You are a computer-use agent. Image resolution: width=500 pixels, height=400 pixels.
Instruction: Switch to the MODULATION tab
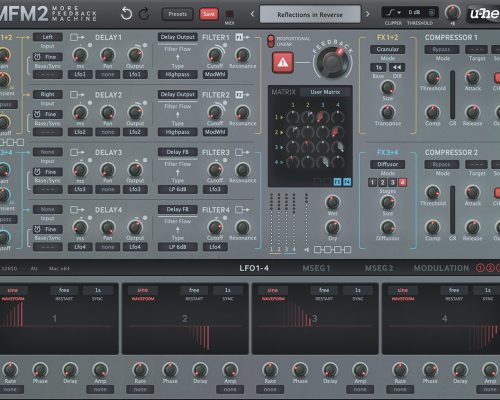pos(441,268)
